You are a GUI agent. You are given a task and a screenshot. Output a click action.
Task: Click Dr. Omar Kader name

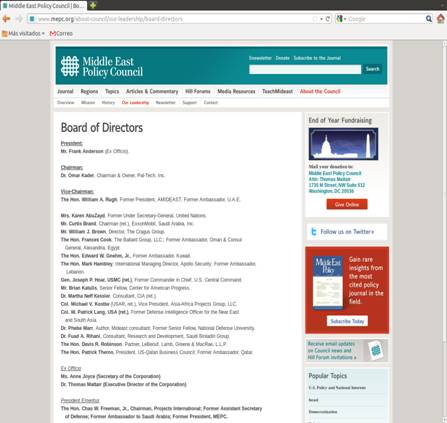77,175
